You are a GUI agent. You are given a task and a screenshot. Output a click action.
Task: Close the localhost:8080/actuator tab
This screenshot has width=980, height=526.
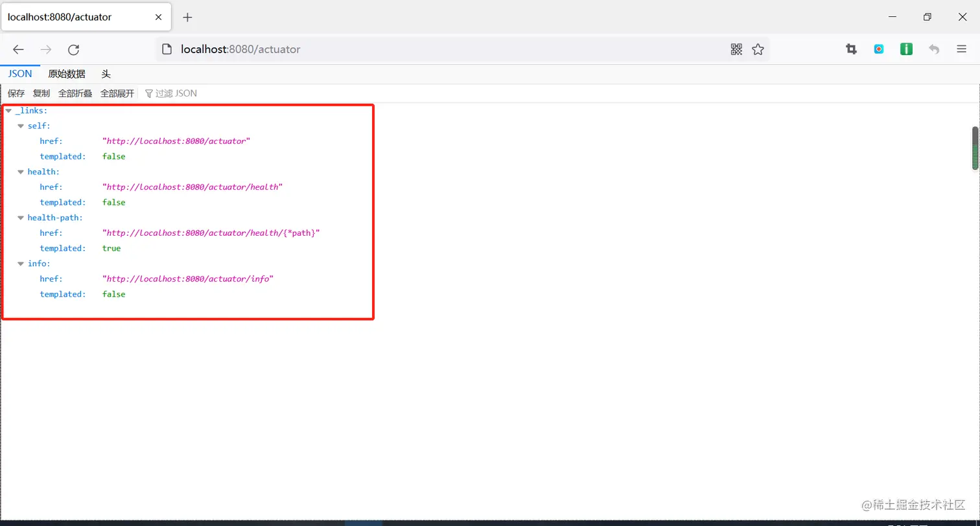159,17
